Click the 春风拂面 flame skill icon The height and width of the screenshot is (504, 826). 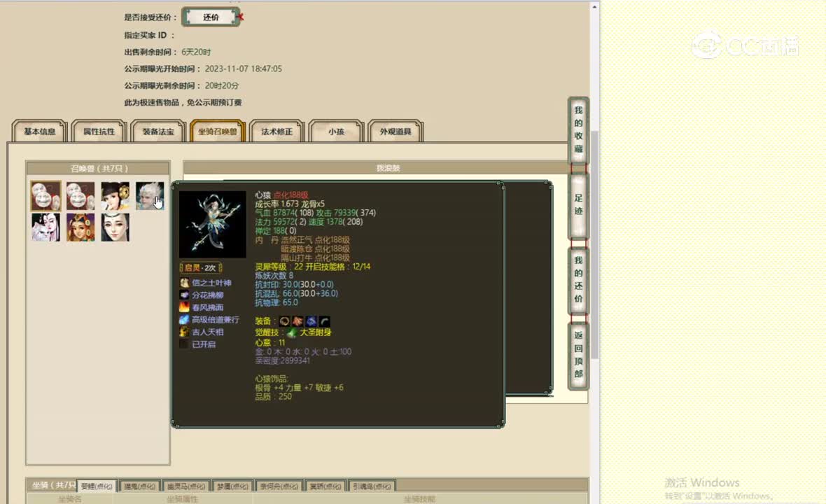[x=184, y=307]
